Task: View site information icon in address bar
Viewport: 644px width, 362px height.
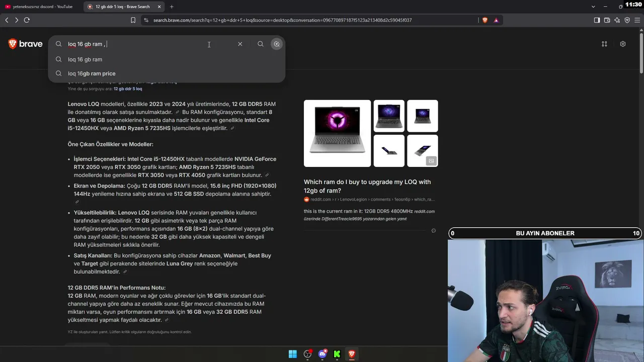Action: coord(146,20)
